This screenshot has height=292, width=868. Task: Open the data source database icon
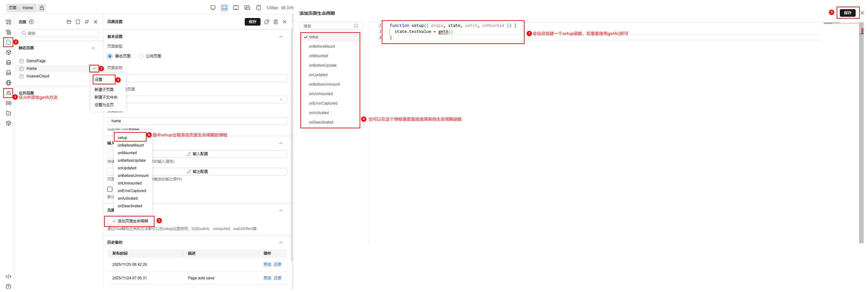(x=9, y=63)
